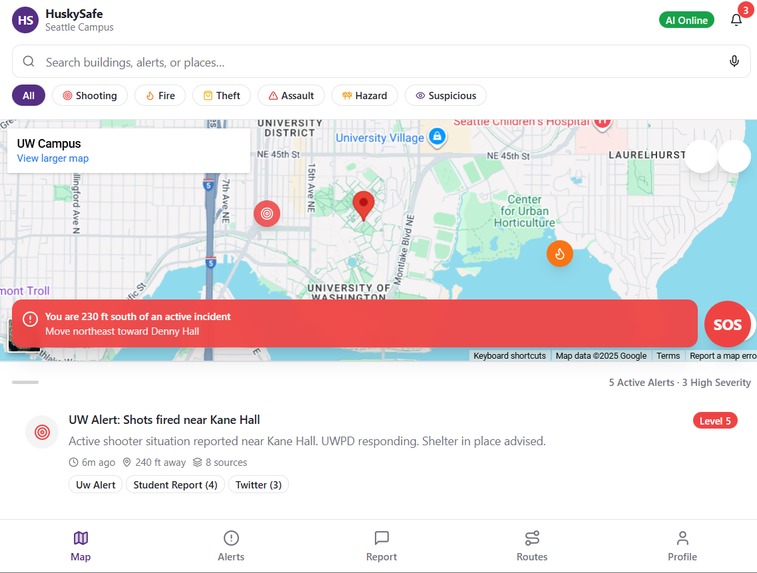Click the Level 5 severity badge
The height and width of the screenshot is (573, 757).
point(715,421)
